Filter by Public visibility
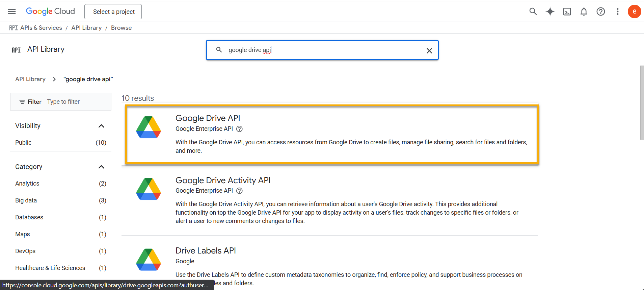 [x=61, y=143]
